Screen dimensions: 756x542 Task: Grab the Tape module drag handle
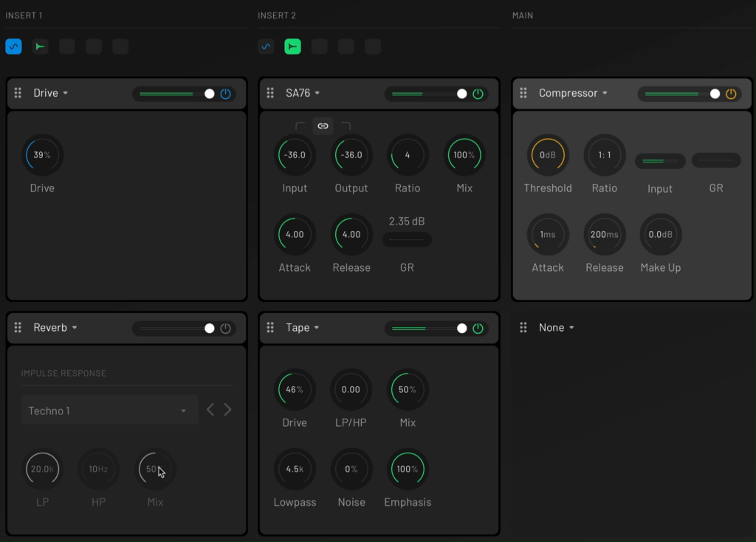[270, 327]
